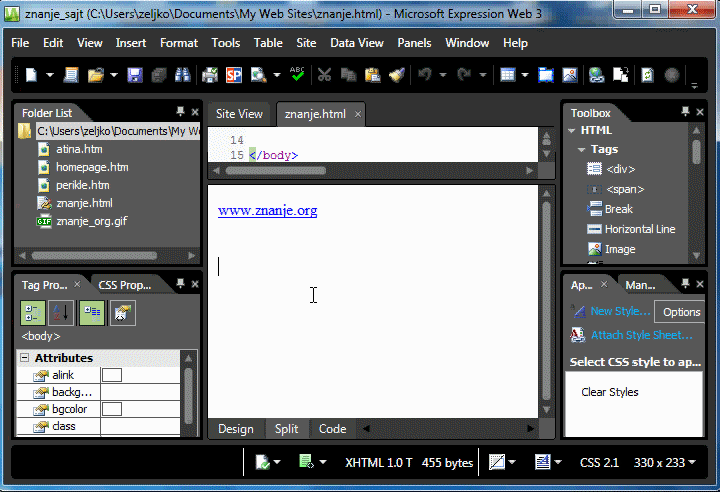Collapse the HTML group in Toolbox
Viewport: 720px width, 492px height.
tap(572, 130)
